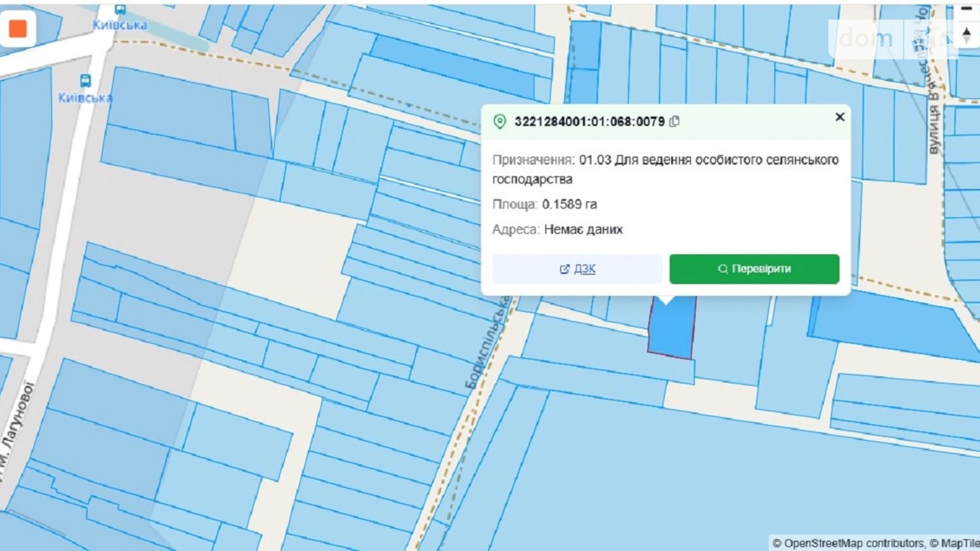Reset map bearing with the compass arrow
This screenshot has width=980, height=551.
tap(966, 35)
